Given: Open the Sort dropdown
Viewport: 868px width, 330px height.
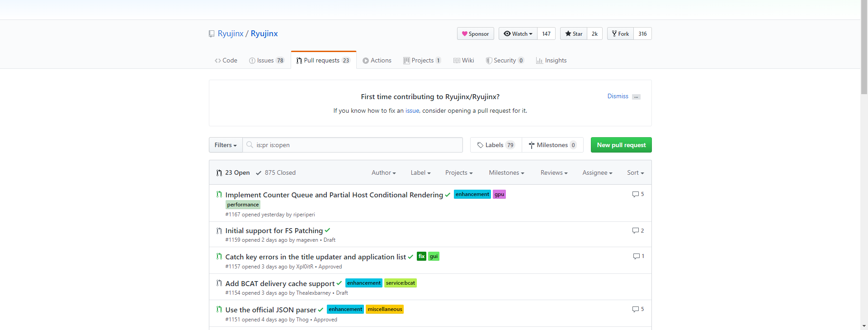Looking at the screenshot, I should (x=635, y=172).
